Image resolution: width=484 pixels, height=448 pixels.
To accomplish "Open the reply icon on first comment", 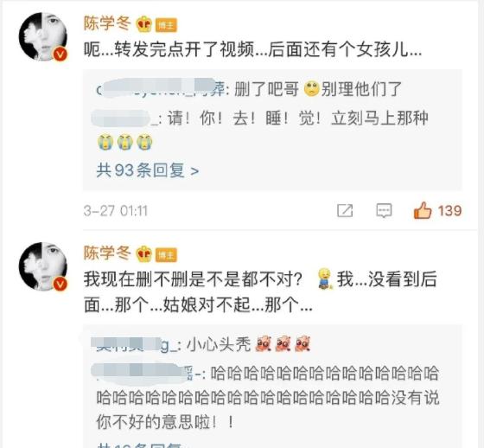I will [x=384, y=211].
